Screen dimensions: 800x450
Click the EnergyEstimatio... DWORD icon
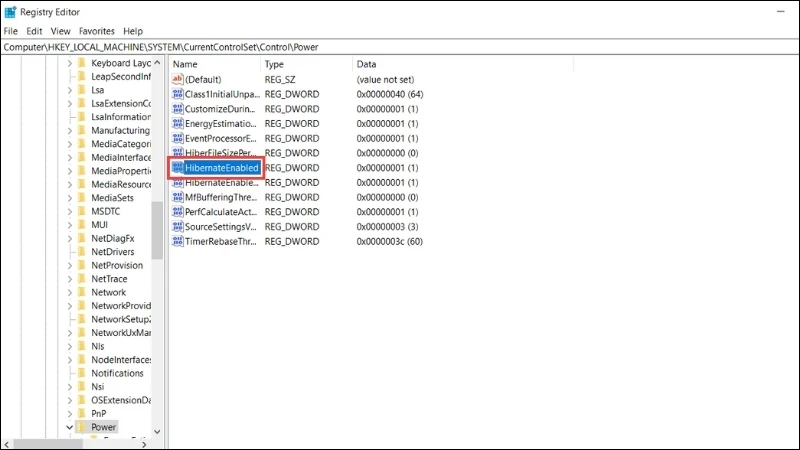tap(178, 123)
